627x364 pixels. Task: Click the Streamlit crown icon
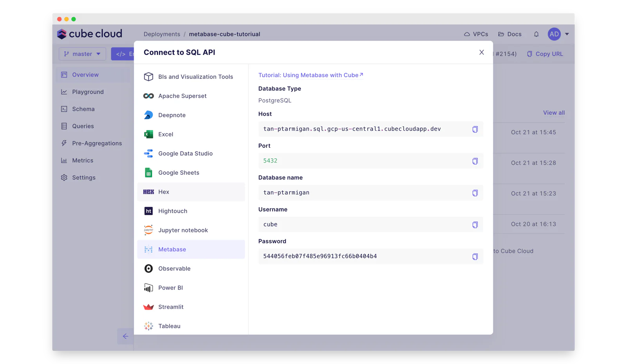coord(149,307)
